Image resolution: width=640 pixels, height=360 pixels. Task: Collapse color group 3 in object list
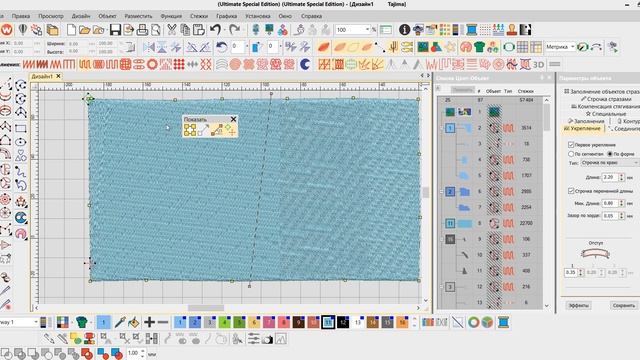441,287
